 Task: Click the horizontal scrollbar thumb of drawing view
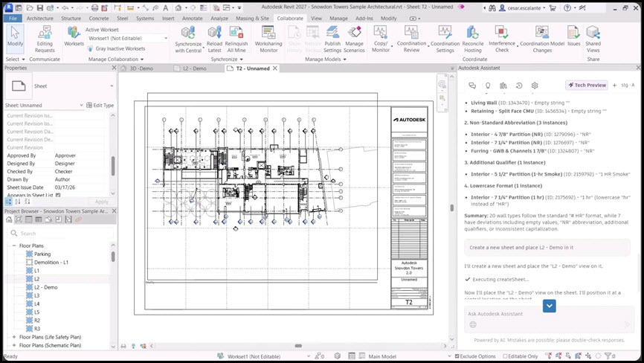(x=298, y=346)
